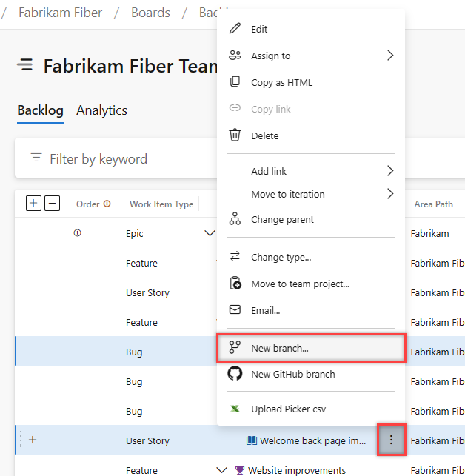The image size is (465, 476).
Task: Select Add link menu entry
Action: [311, 171]
